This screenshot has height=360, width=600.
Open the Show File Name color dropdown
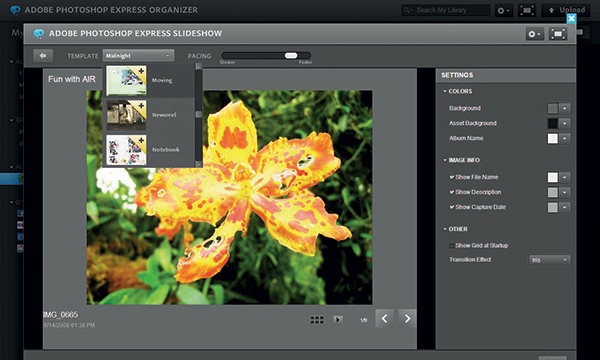tap(564, 177)
